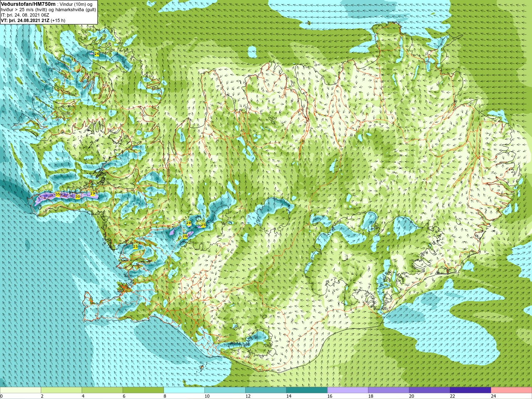Click the 14–16 m/s dark teal legend swatch
Image resolution: width=532 pixels, height=399 pixels.
point(307,390)
